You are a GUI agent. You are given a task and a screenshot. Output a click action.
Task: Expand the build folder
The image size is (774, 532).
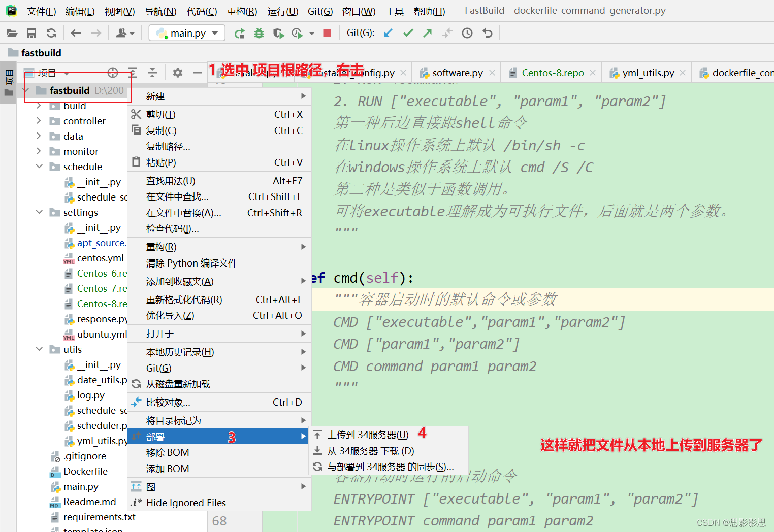(39, 106)
